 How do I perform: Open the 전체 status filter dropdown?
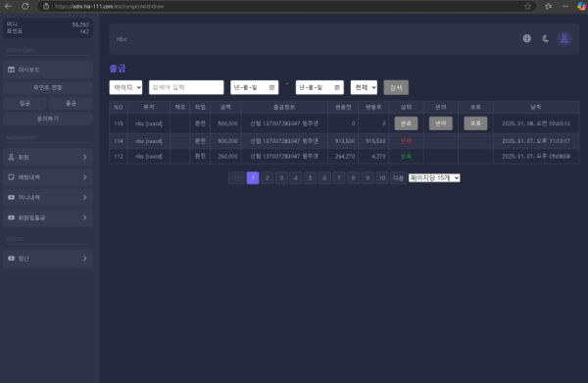coord(364,87)
